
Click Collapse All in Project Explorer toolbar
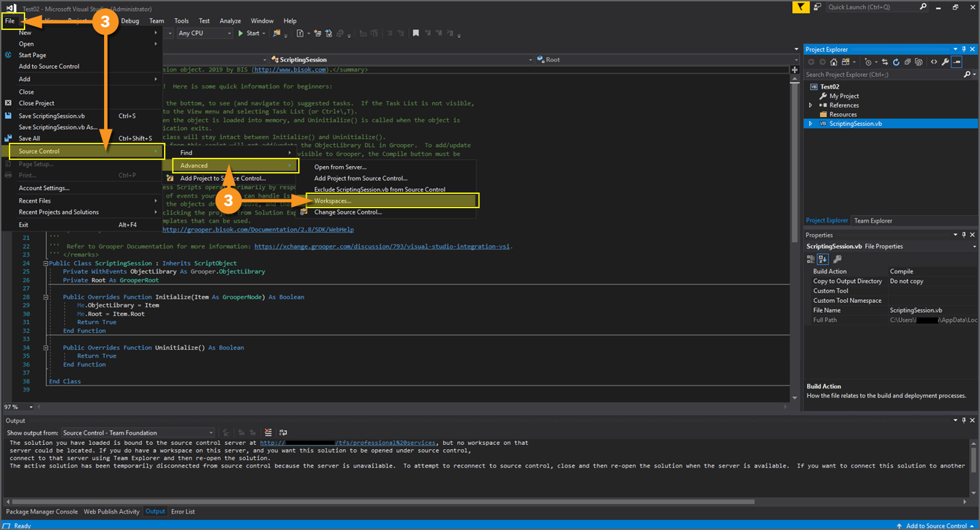coord(907,62)
